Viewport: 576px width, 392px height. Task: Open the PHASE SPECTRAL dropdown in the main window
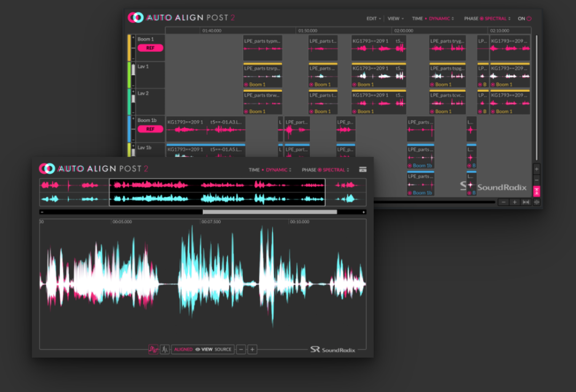coord(487,19)
